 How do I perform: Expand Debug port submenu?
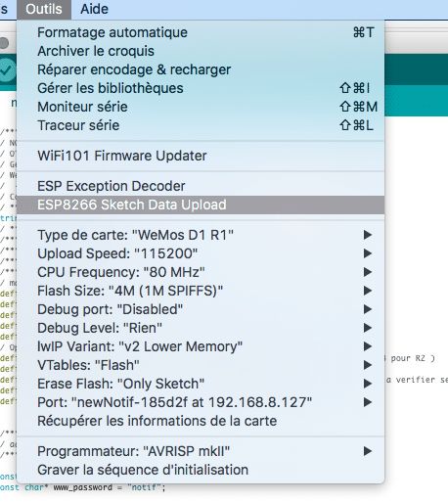(201, 309)
